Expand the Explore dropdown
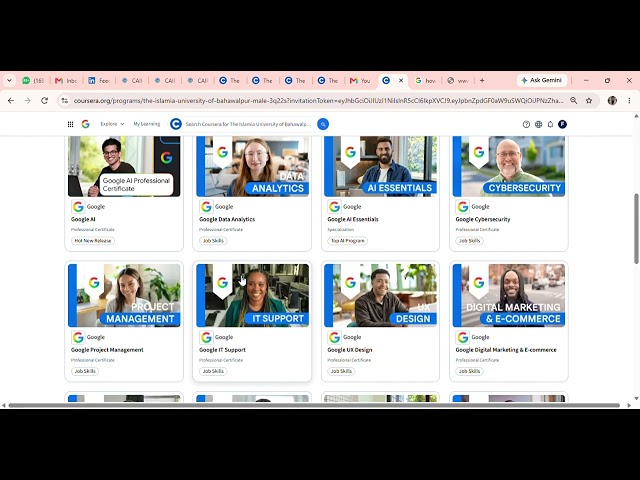The height and width of the screenshot is (480, 640). pyautogui.click(x=112, y=124)
